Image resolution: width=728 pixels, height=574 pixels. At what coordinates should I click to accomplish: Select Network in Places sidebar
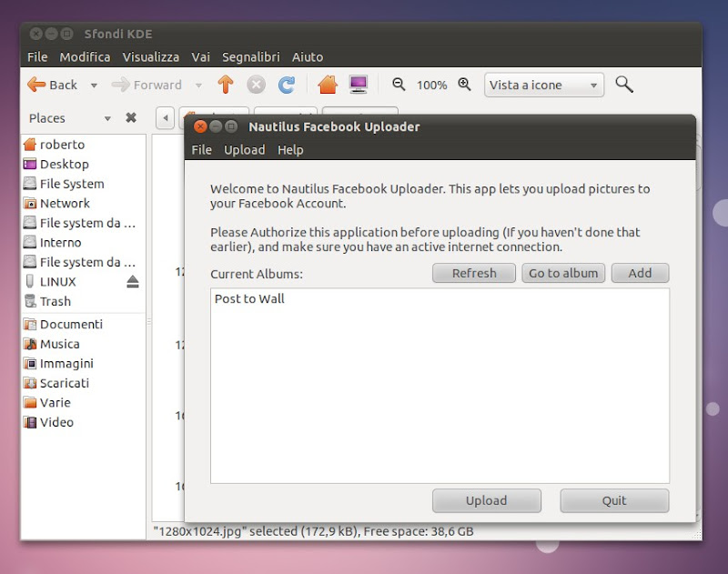(84, 203)
